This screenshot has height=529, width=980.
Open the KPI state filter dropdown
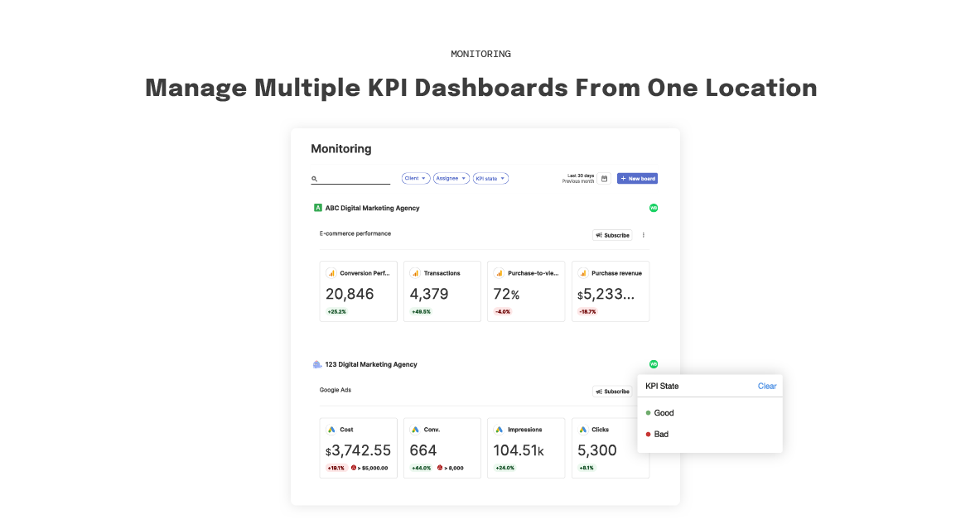(490, 178)
